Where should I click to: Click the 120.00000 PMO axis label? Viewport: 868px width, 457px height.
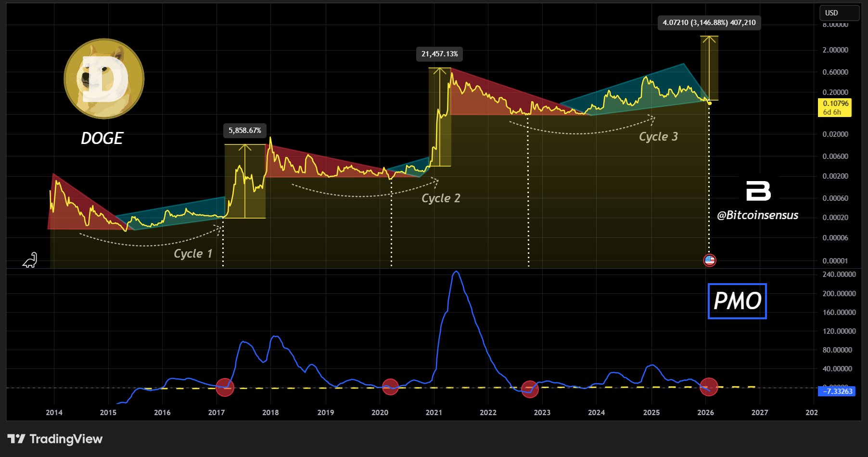coord(839,331)
